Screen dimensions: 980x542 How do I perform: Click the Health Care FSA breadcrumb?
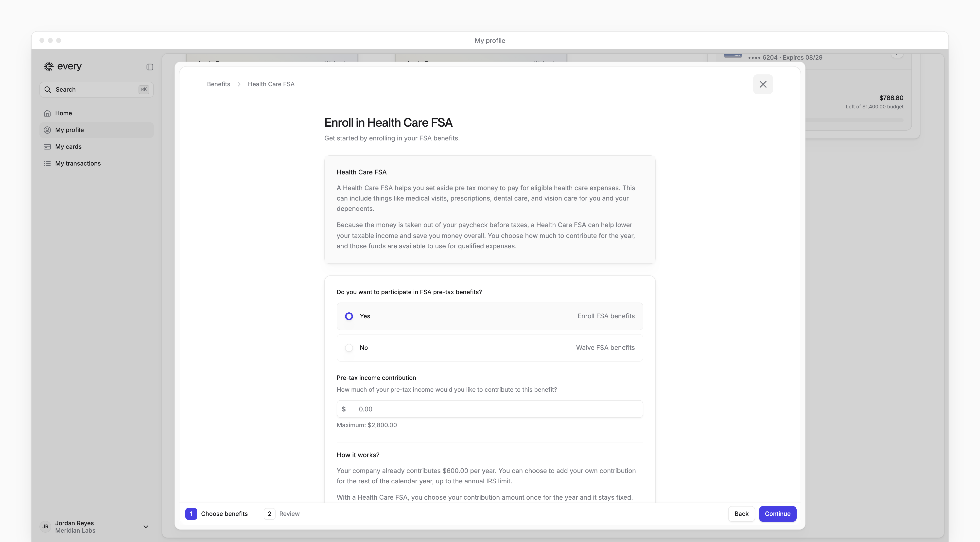click(271, 84)
